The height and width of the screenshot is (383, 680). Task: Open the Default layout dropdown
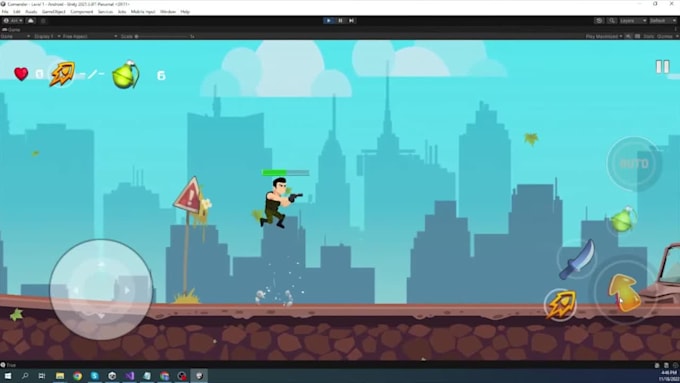(663, 20)
